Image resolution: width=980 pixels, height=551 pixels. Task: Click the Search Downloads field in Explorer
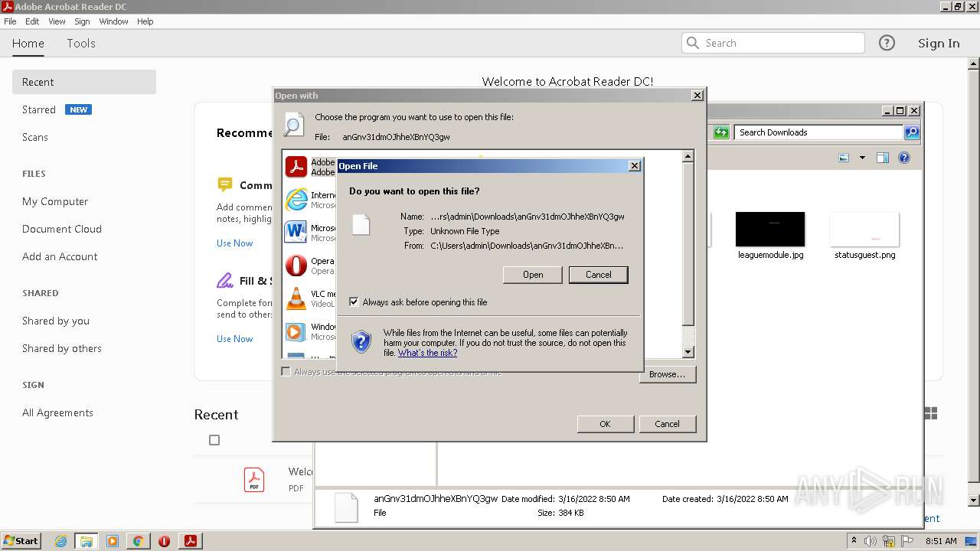pos(818,132)
